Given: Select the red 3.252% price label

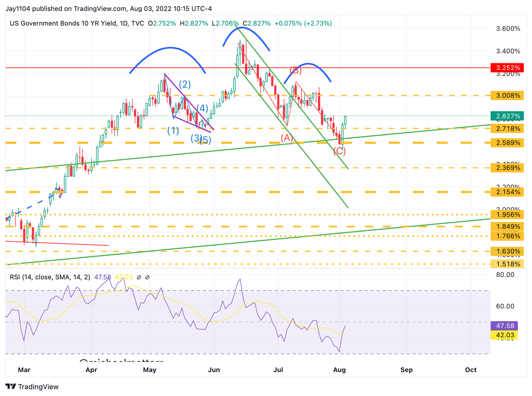Looking at the screenshot, I should (507, 68).
